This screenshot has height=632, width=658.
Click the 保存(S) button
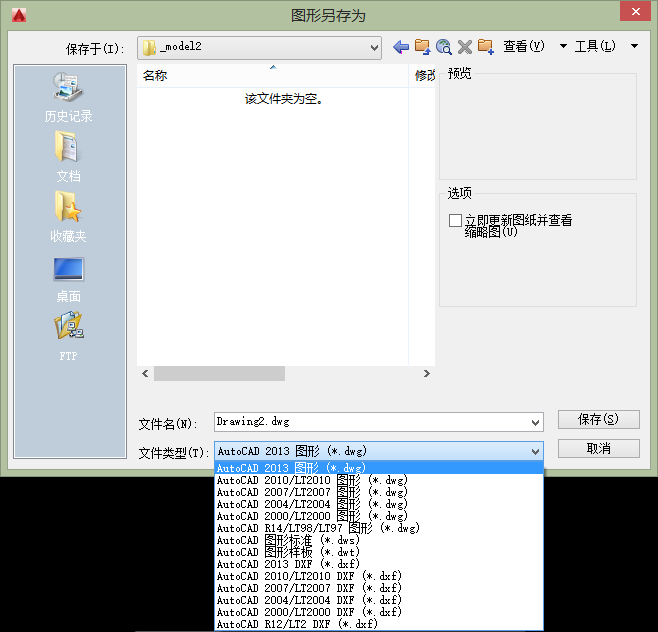[x=598, y=419]
